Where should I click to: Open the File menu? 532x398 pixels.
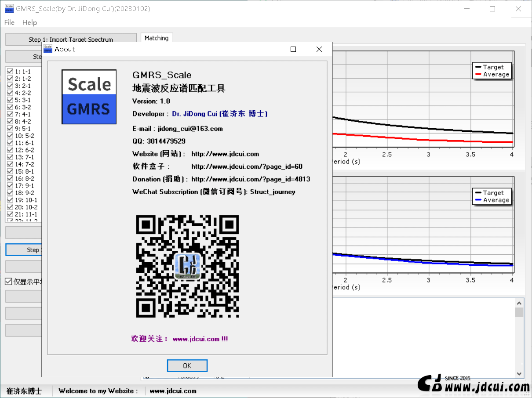click(x=9, y=22)
